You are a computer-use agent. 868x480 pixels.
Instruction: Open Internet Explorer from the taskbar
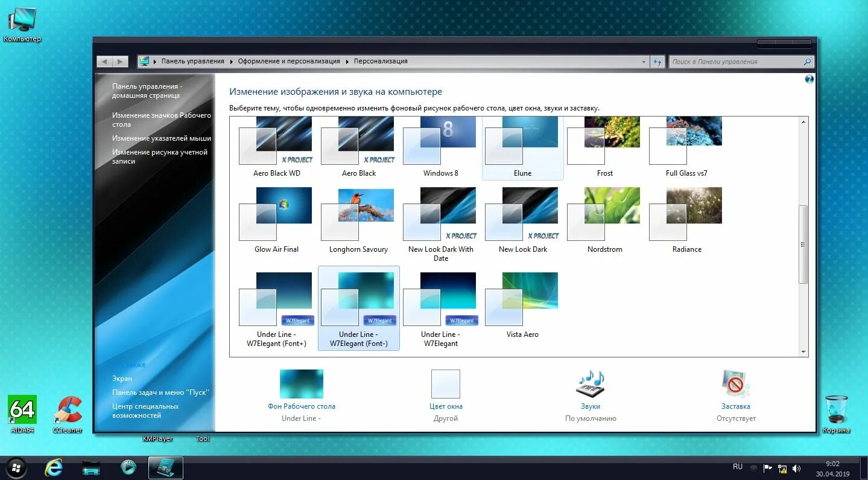53,468
